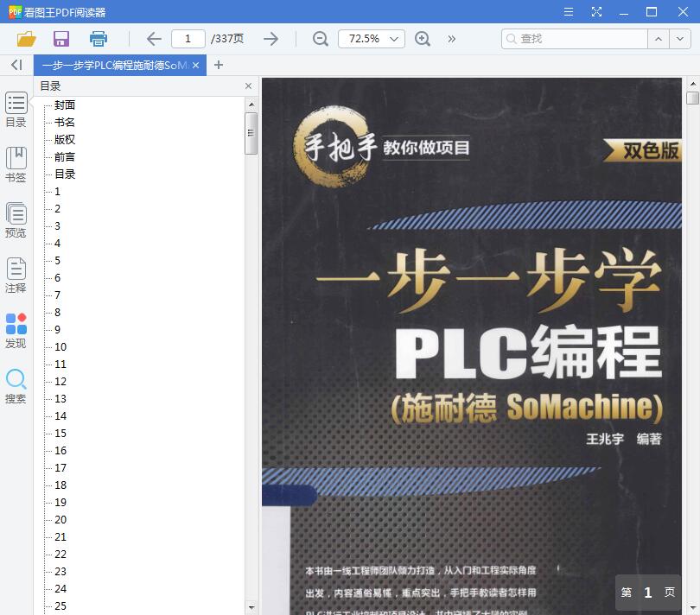
Task: Find next match with down arrow
Action: (680, 39)
